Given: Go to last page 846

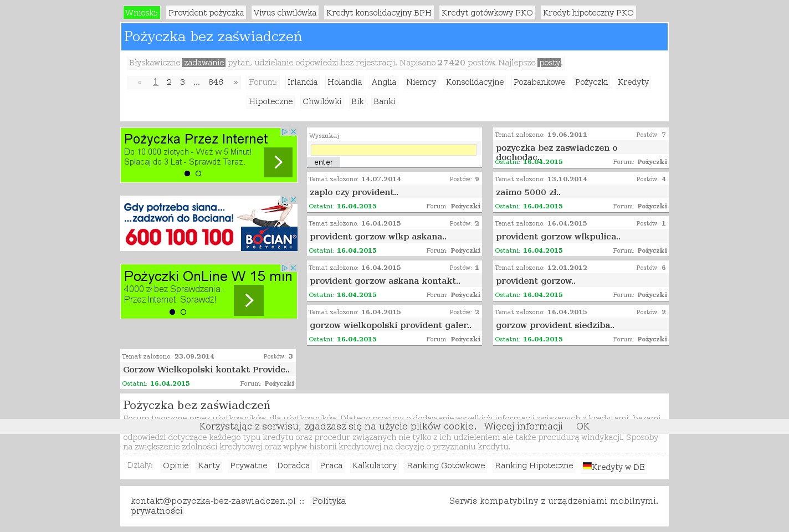Looking at the screenshot, I should pyautogui.click(x=216, y=83).
